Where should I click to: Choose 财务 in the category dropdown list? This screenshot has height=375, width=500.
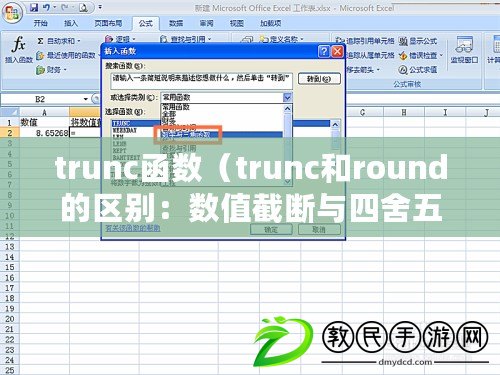[x=169, y=120]
